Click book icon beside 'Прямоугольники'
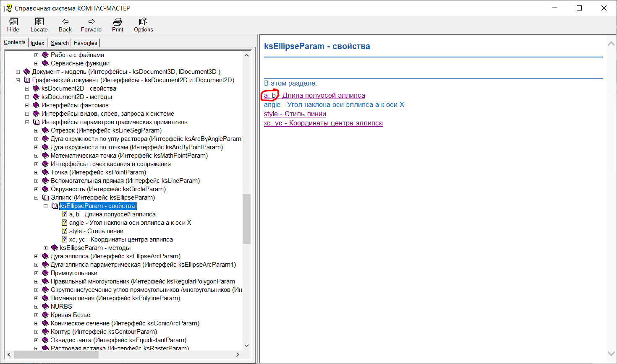 click(45, 273)
